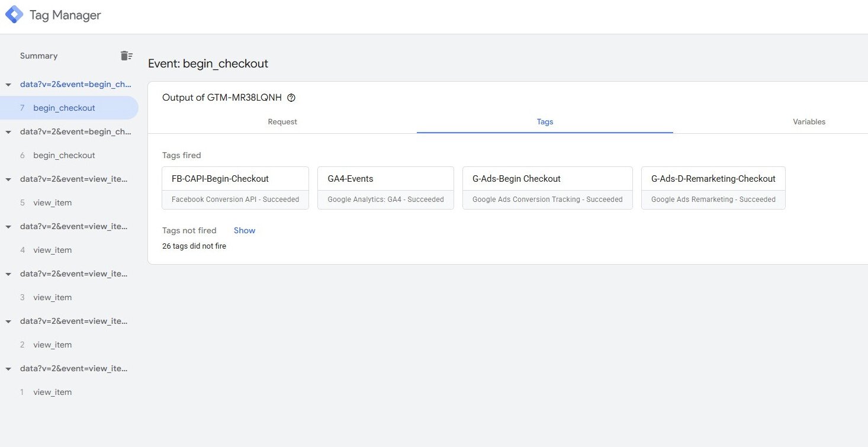This screenshot has width=868, height=447.
Task: Select event 5 view_item
Action: [53, 202]
